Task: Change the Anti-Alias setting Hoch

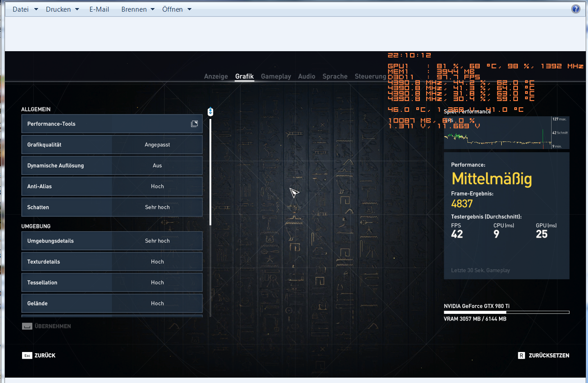Action: click(157, 186)
